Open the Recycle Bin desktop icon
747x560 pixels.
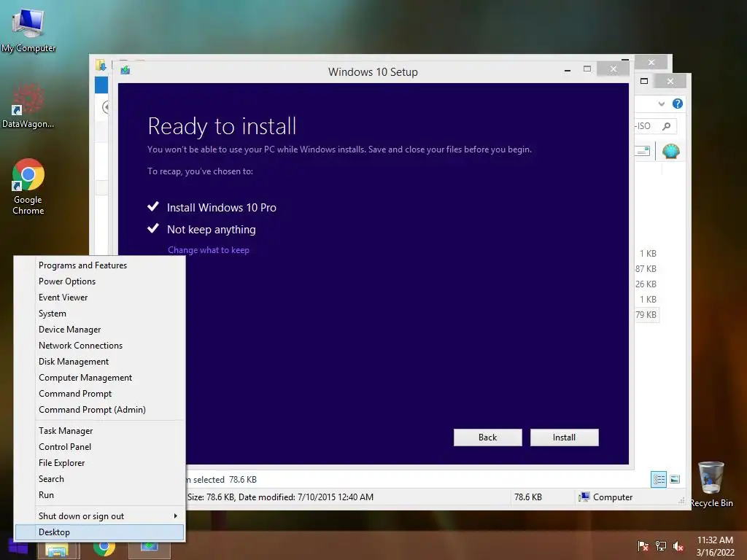(711, 484)
